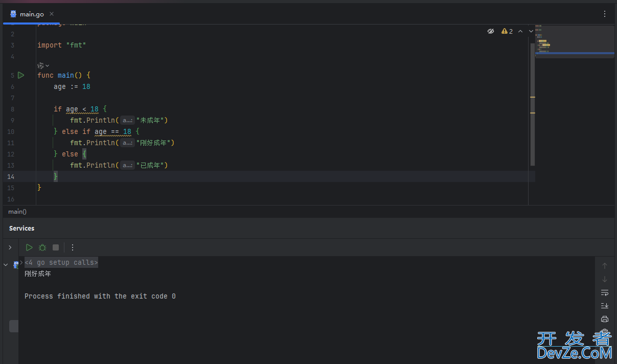Toggle the reader mode eye icon

coord(491,31)
